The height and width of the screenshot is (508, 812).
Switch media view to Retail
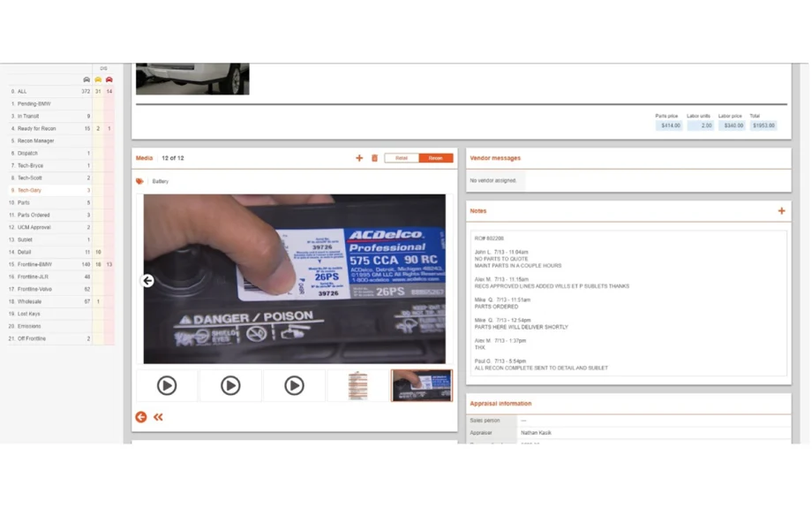(x=402, y=158)
